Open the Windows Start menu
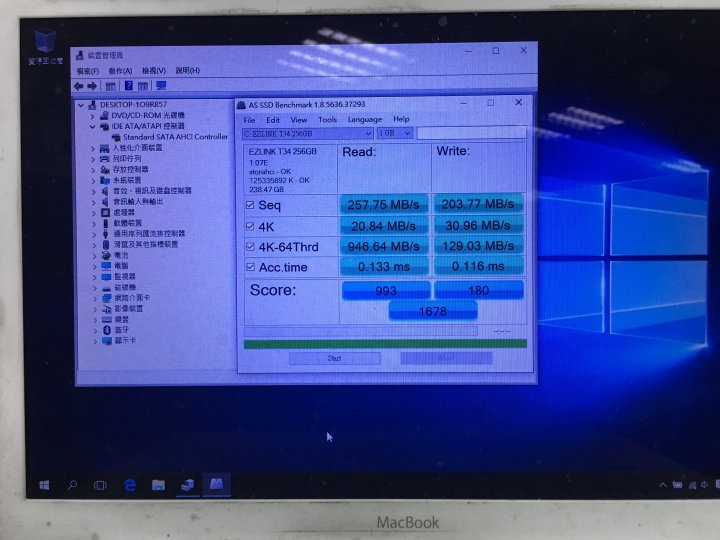 pyautogui.click(x=45, y=485)
